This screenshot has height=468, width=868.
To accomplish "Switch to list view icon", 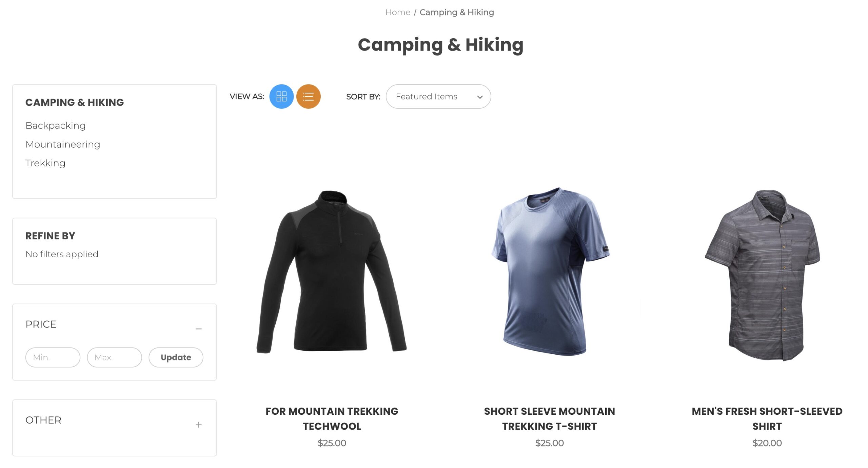I will (308, 96).
